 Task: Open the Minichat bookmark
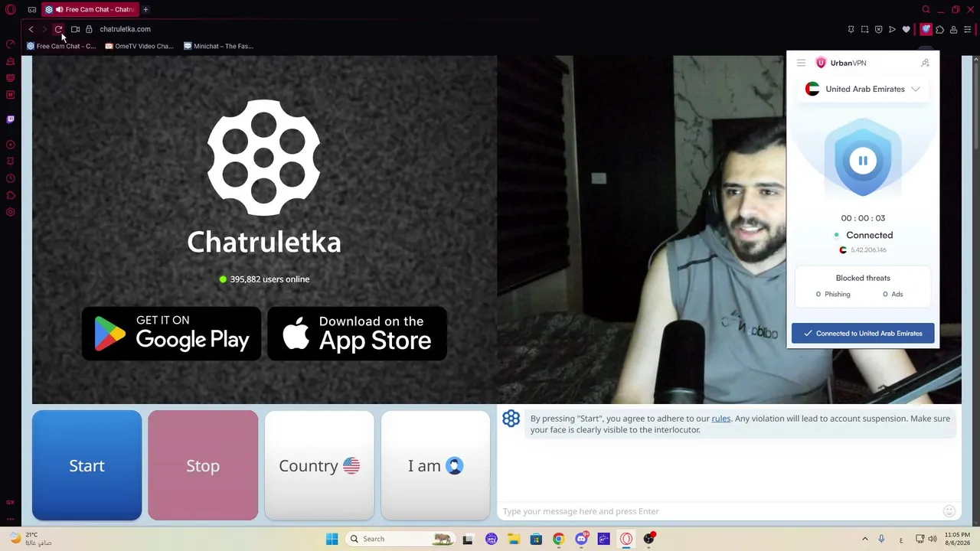pos(218,46)
